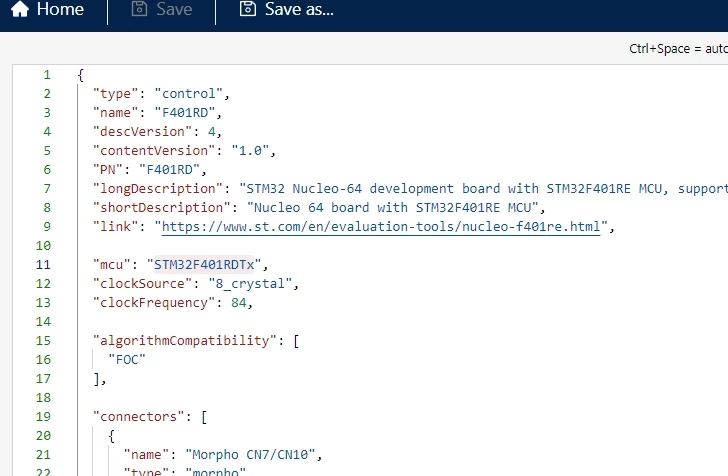Click line number 1 in gutter

(47, 75)
